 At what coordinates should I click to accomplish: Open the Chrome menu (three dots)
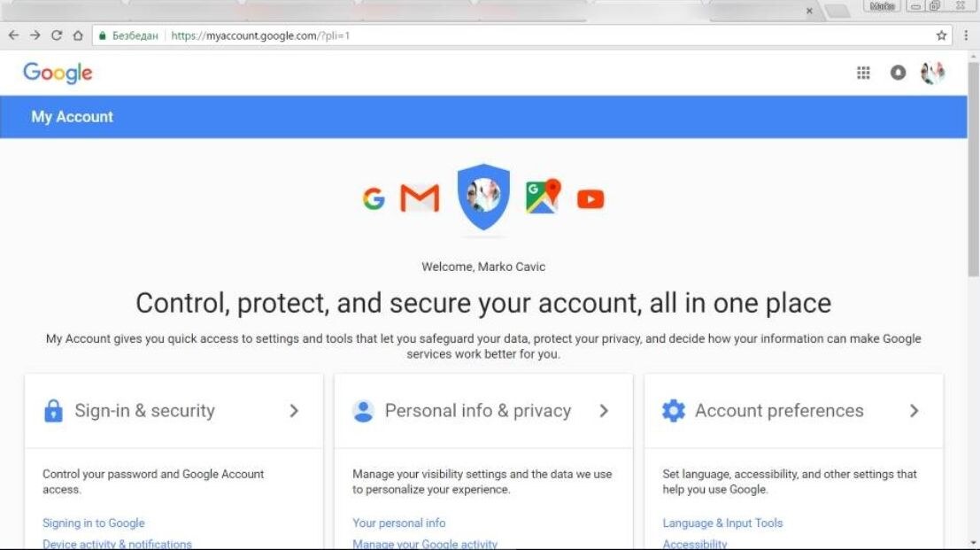968,35
